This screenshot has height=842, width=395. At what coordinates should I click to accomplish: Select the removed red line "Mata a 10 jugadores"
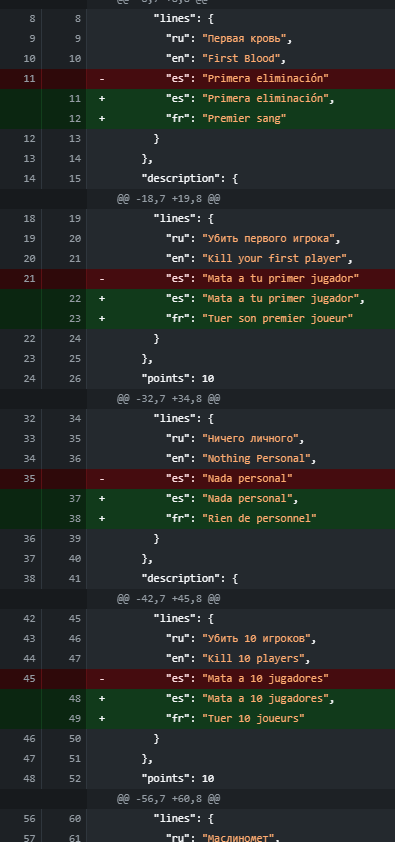198,679
